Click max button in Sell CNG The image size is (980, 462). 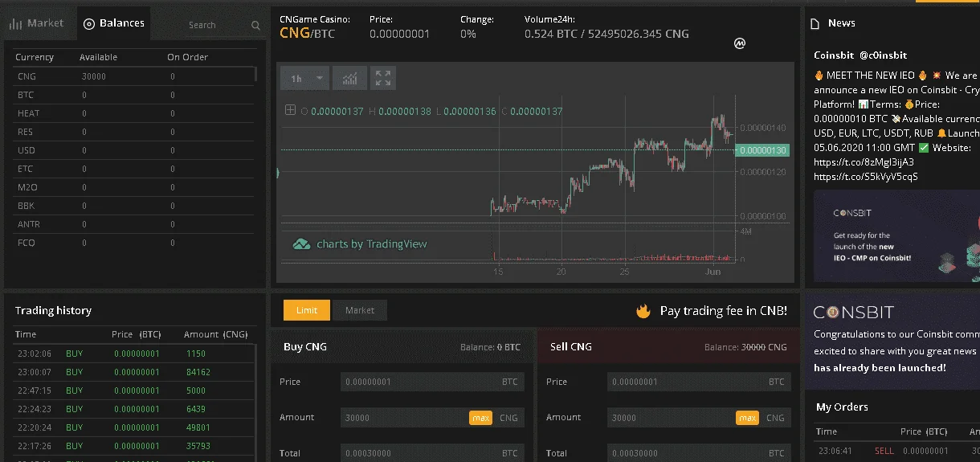pos(747,418)
